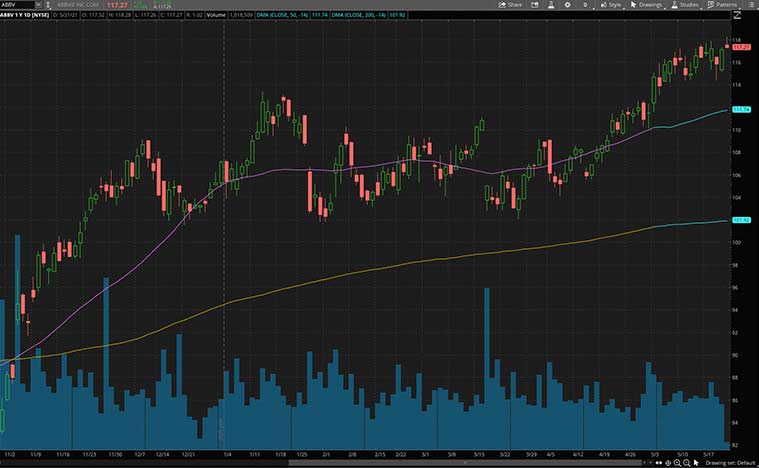Click the 101.92 DMA 200 value bubble
Viewport: 759px width, 468px height.
(x=741, y=220)
